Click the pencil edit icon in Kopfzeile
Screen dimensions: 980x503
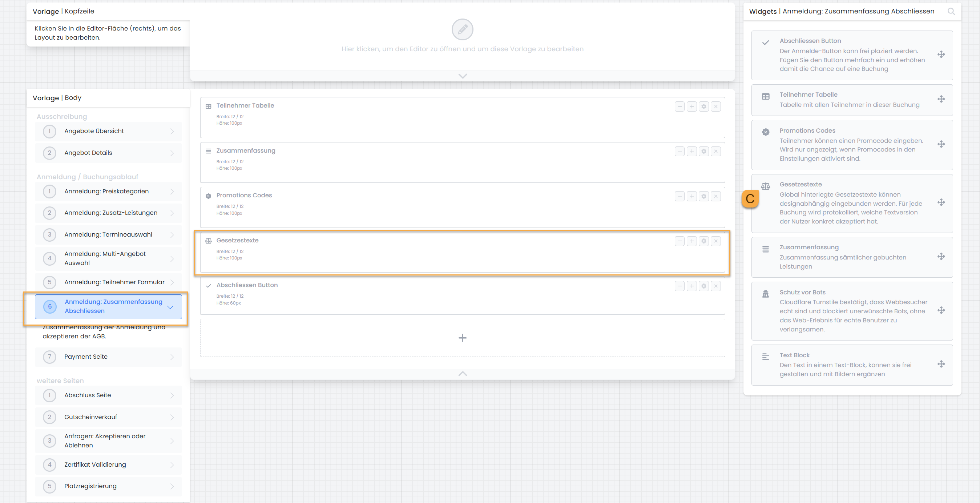(x=462, y=29)
